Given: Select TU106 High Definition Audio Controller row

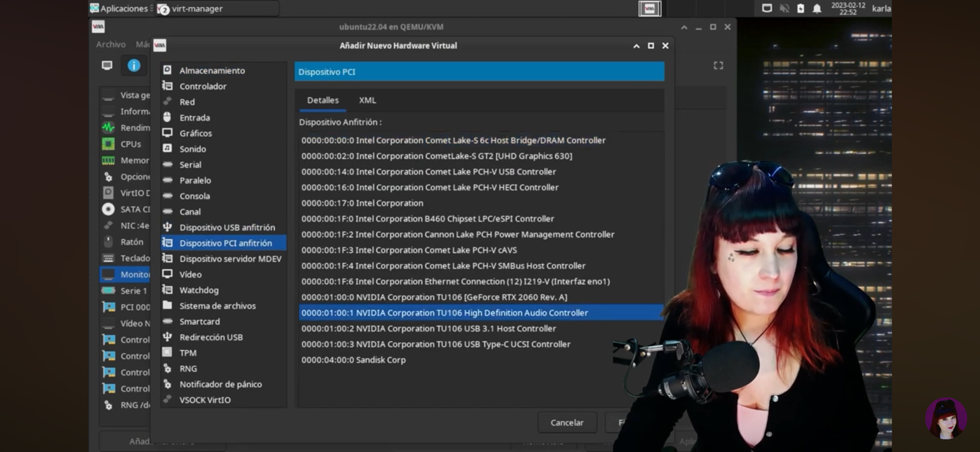Looking at the screenshot, I should pos(481,313).
